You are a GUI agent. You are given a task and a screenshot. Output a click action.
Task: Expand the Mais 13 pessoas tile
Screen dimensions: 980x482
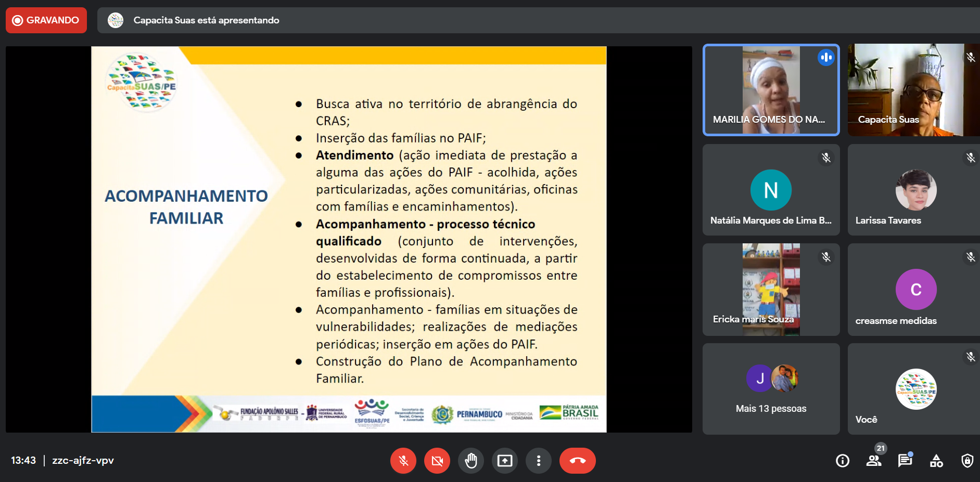pos(771,389)
